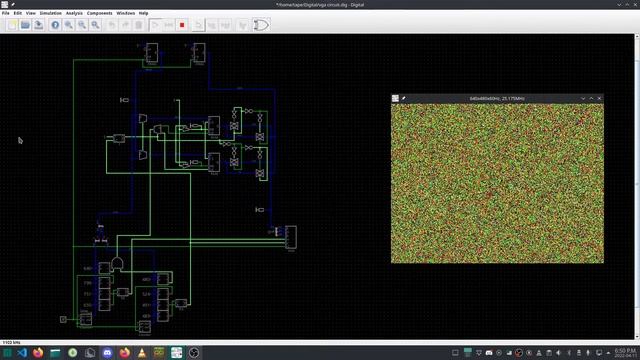Expand the system tray hidden icons arrow
The width and height of the screenshot is (640, 360).
point(608,353)
